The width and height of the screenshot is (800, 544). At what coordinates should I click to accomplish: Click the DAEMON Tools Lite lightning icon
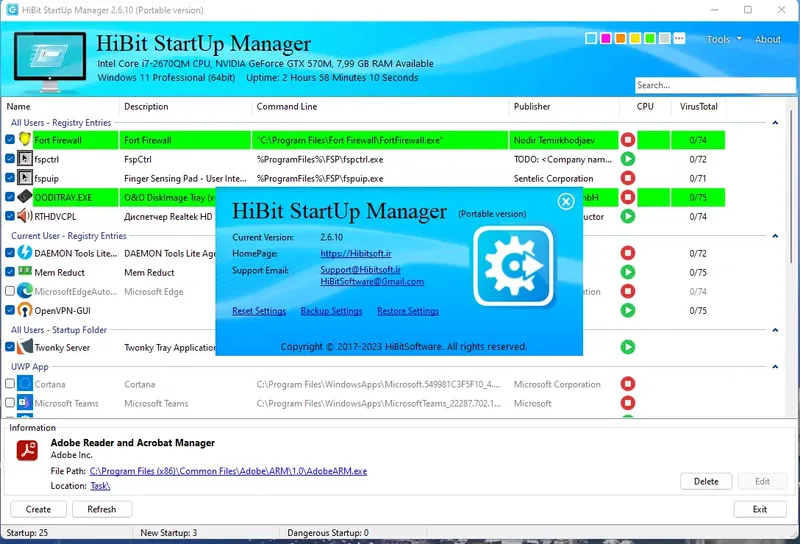[24, 253]
